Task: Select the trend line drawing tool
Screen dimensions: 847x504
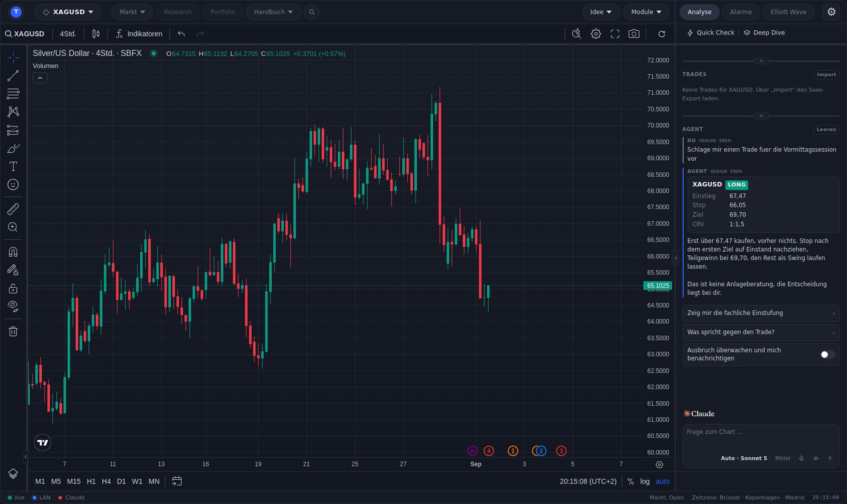Action: (x=13, y=76)
